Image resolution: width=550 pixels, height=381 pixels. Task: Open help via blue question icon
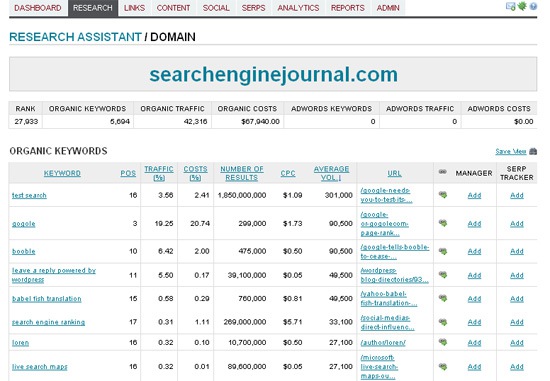click(x=533, y=6)
